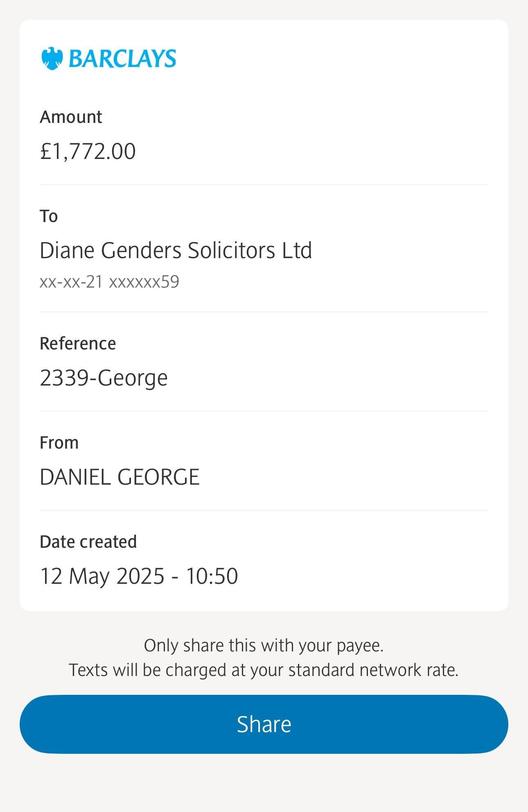Click the Date created label
The height and width of the screenshot is (812, 528).
tap(88, 542)
